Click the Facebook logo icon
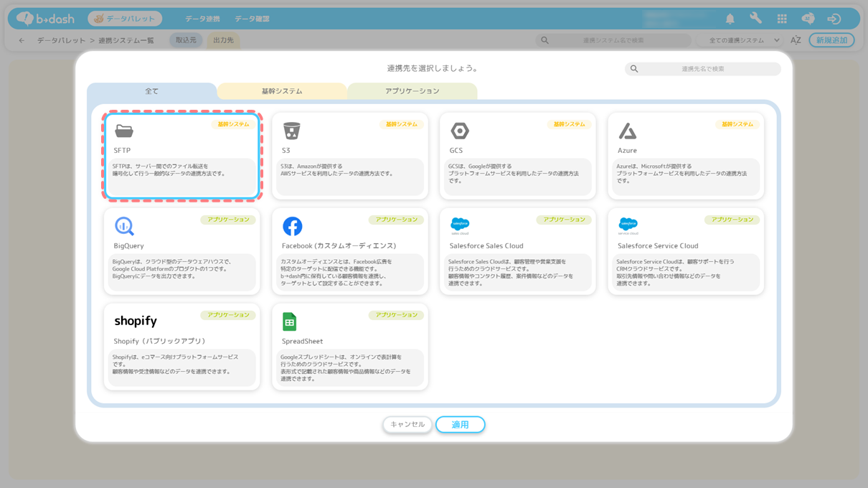868x488 pixels. tap(292, 226)
